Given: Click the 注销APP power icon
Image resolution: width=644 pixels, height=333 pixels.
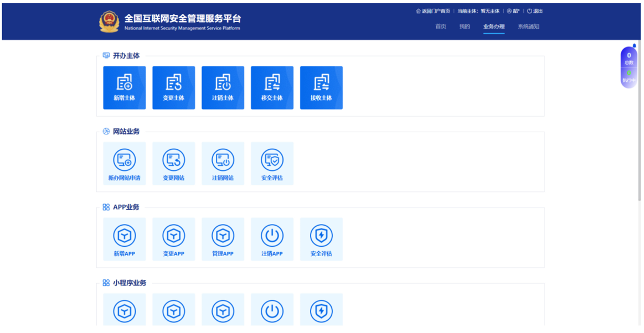Looking at the screenshot, I should pyautogui.click(x=272, y=239).
